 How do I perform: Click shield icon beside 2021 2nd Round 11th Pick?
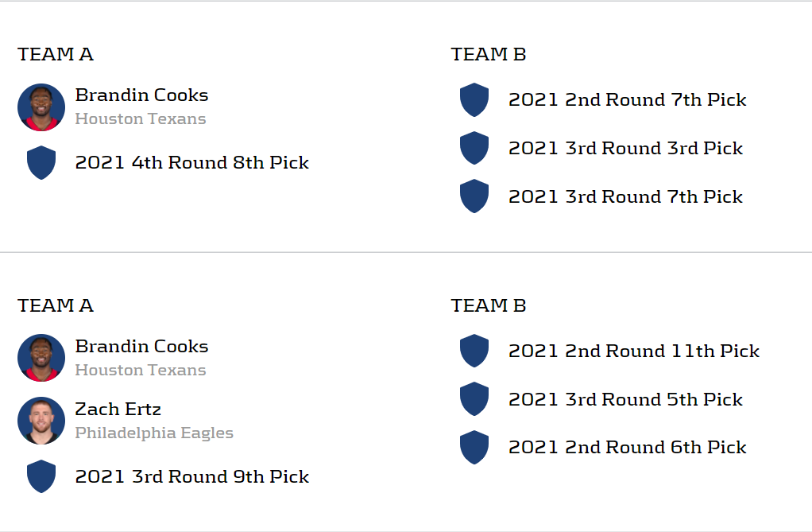pyautogui.click(x=474, y=351)
